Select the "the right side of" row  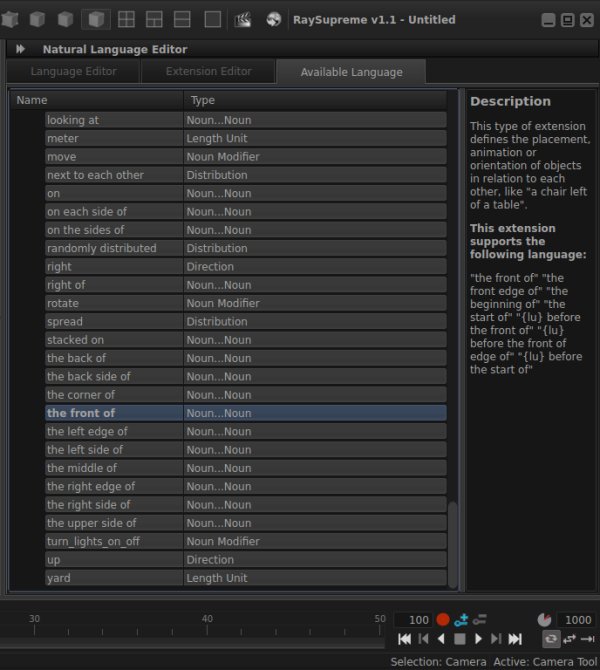coord(246,505)
